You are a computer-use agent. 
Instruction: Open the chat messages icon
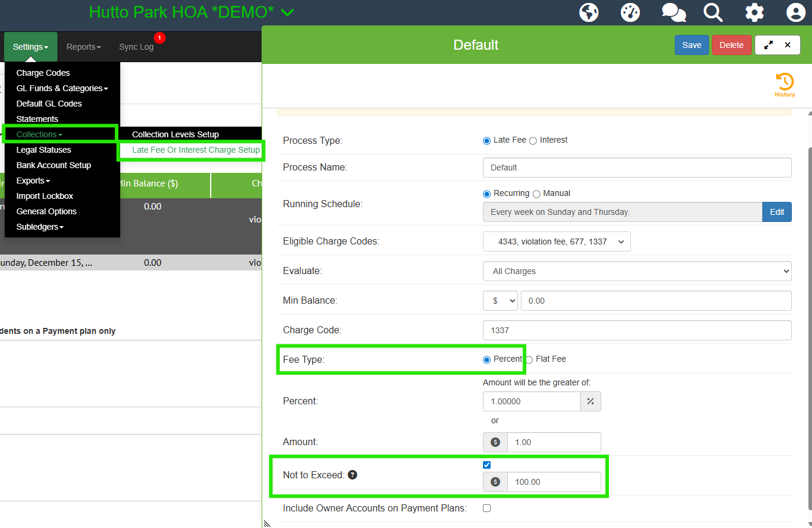[673, 12]
